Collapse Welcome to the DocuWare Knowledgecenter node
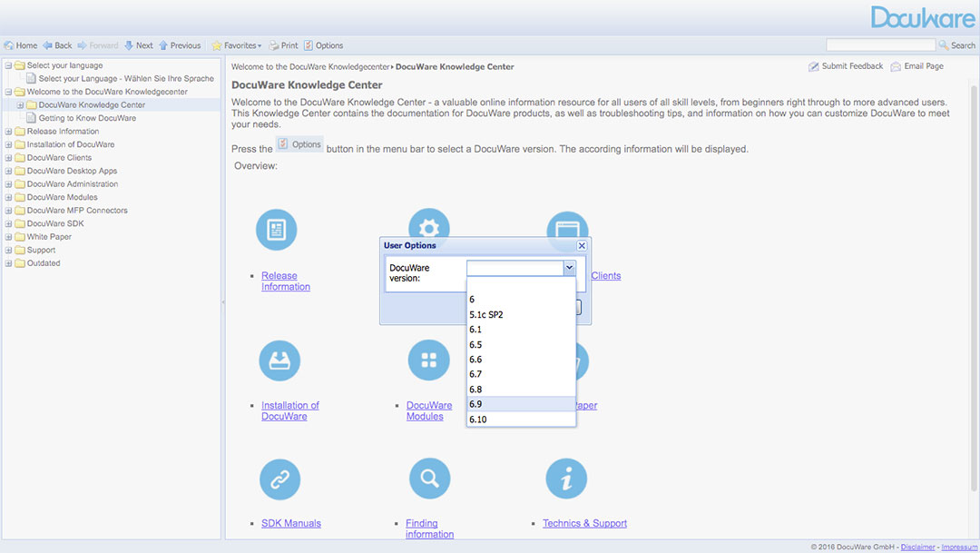The height and width of the screenshot is (553, 980). pos(8,92)
